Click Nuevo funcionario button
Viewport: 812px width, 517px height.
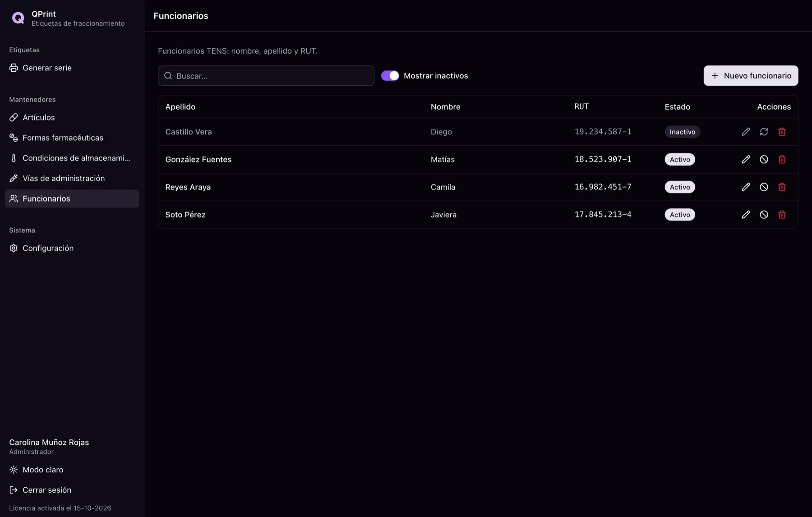[x=751, y=76]
